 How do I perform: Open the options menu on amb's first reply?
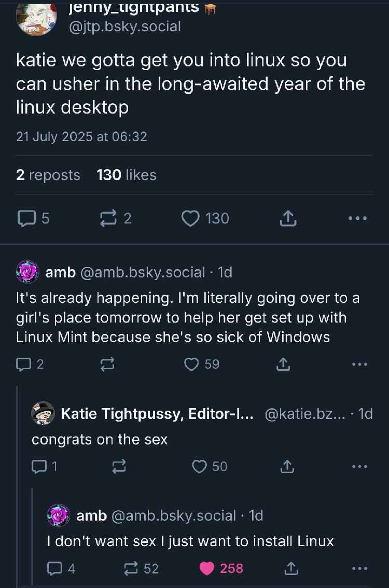[358, 364]
